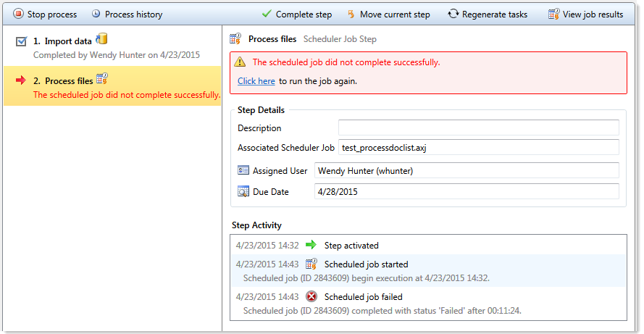Image resolution: width=644 pixels, height=334 pixels.
Task: Click the Due Date calendar icon
Action: click(243, 192)
